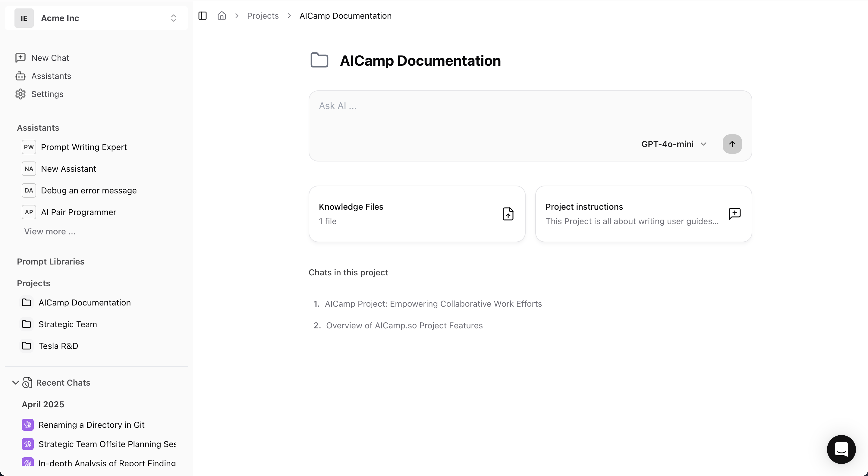The image size is (868, 476).
Task: Open Strategic Team Offsite Planning chat
Action: point(107,444)
